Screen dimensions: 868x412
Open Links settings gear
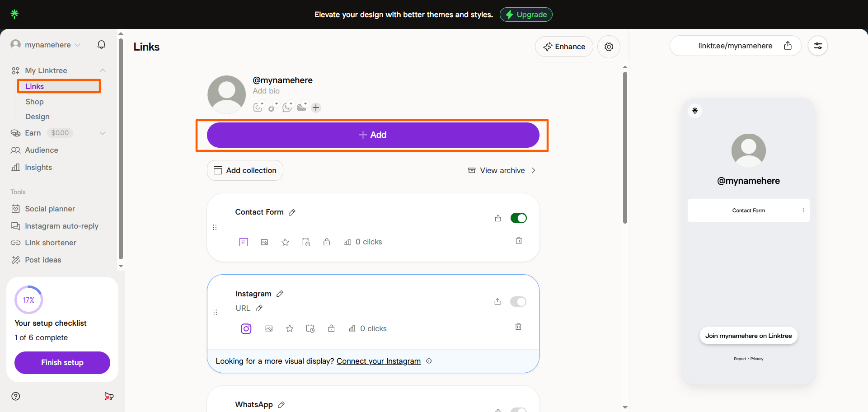point(609,47)
